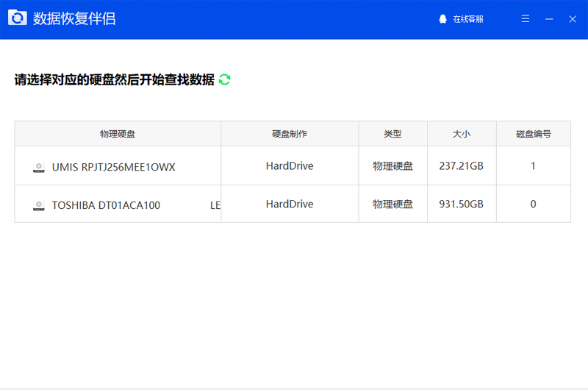Select the TOSHIBA DT01ACA100 disk row
The height and width of the screenshot is (392, 588).
[x=106, y=205]
